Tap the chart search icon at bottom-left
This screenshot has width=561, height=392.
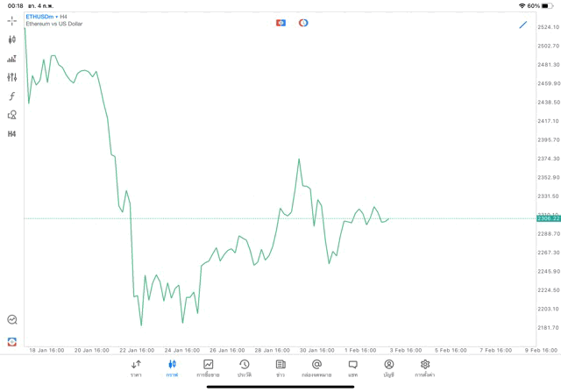click(x=11, y=320)
